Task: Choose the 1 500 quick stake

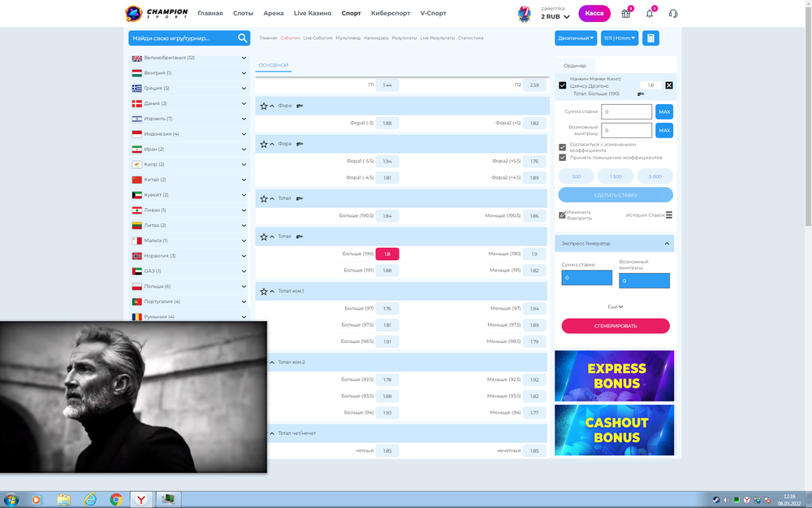Action: click(x=615, y=176)
